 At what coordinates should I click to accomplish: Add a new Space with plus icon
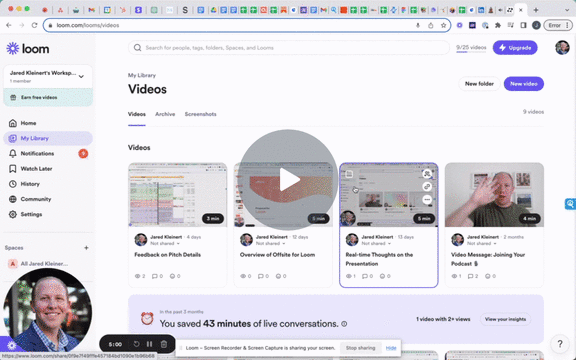tap(86, 248)
